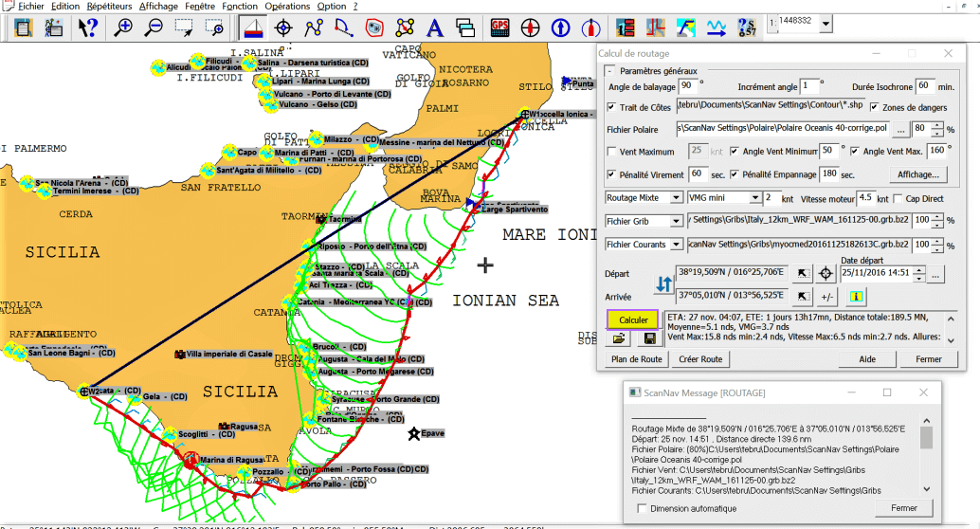Toggle the Zones de dangers checkbox

pos(874,107)
